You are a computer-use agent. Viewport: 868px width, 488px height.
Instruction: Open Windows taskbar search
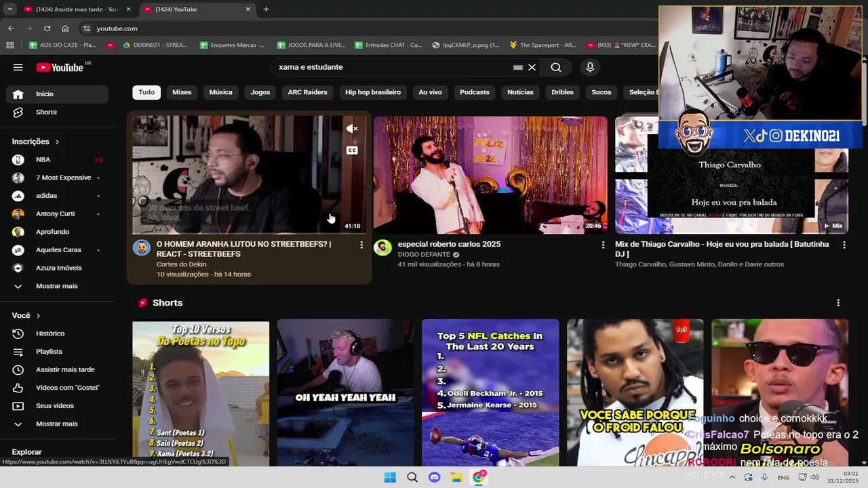click(412, 477)
